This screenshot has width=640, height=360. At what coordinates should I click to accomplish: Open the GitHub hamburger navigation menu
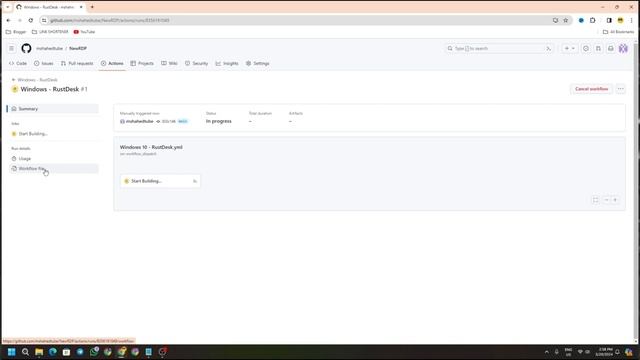11,48
